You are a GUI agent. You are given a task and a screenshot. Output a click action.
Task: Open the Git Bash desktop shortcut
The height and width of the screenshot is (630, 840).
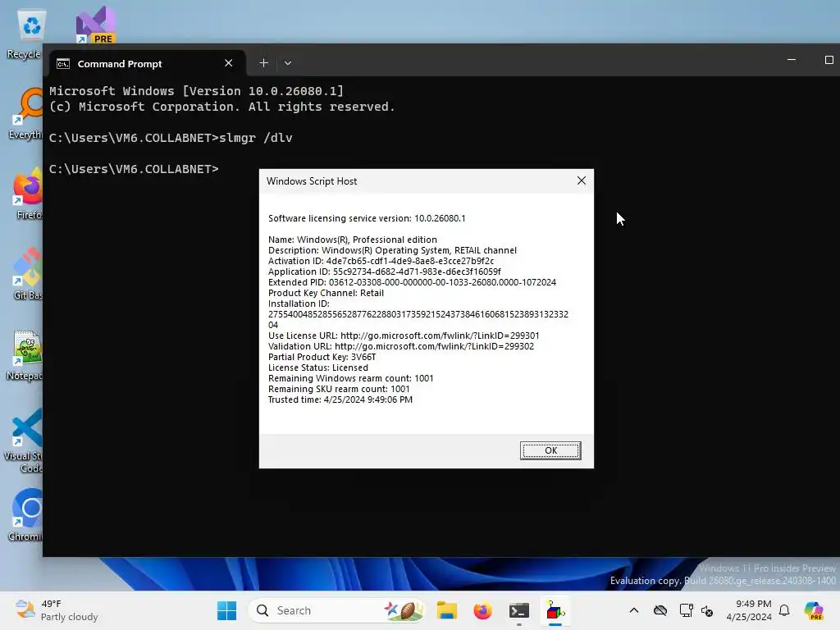27,274
